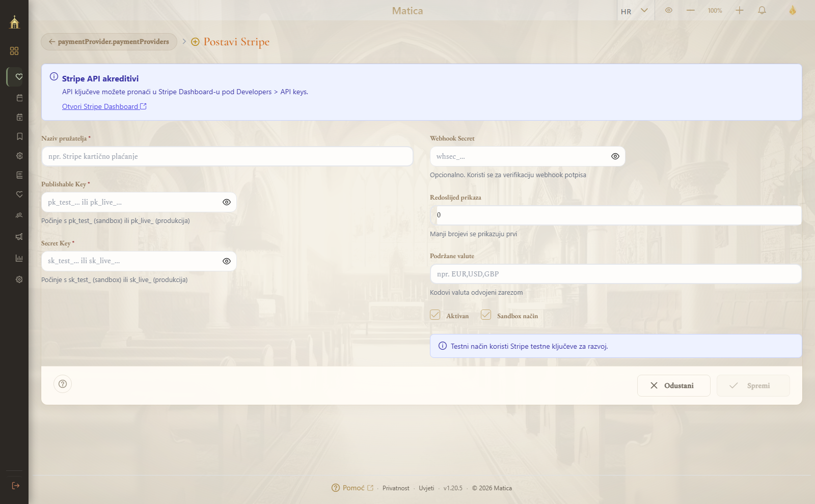Click the zoom in plus icon
Viewport: 815px width, 504px height.
click(740, 10)
